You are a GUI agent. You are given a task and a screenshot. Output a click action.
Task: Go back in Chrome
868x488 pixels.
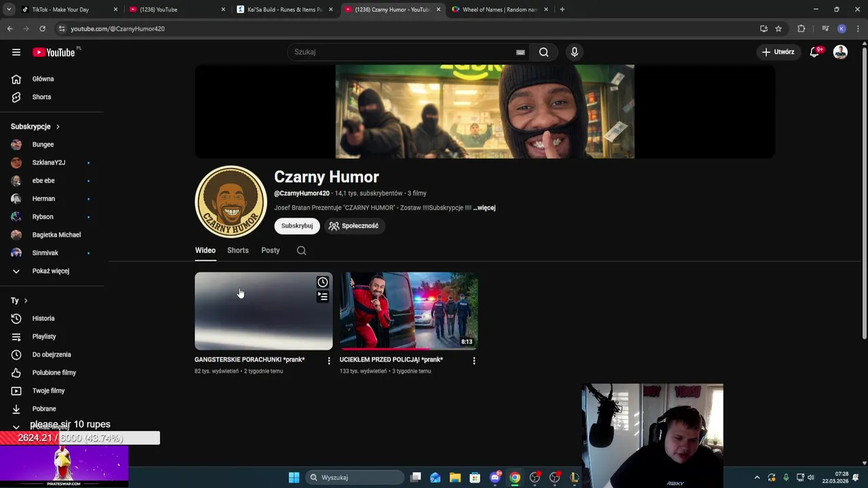(x=9, y=28)
